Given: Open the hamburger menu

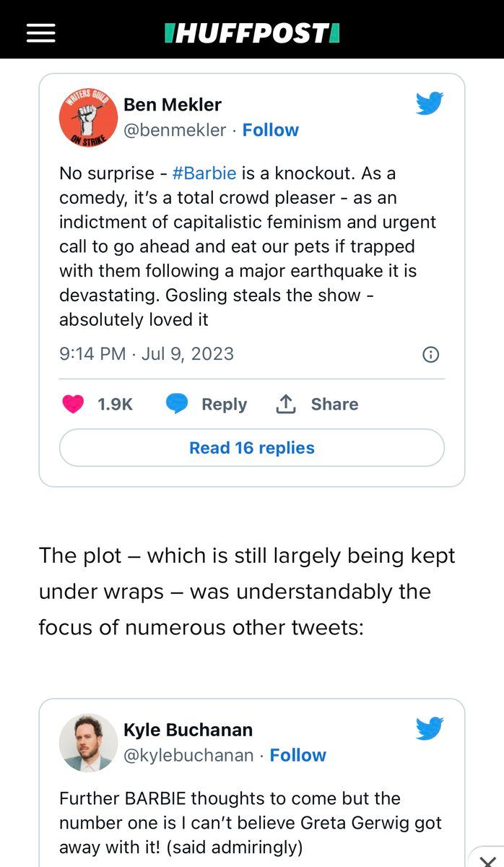Looking at the screenshot, I should click(x=40, y=33).
